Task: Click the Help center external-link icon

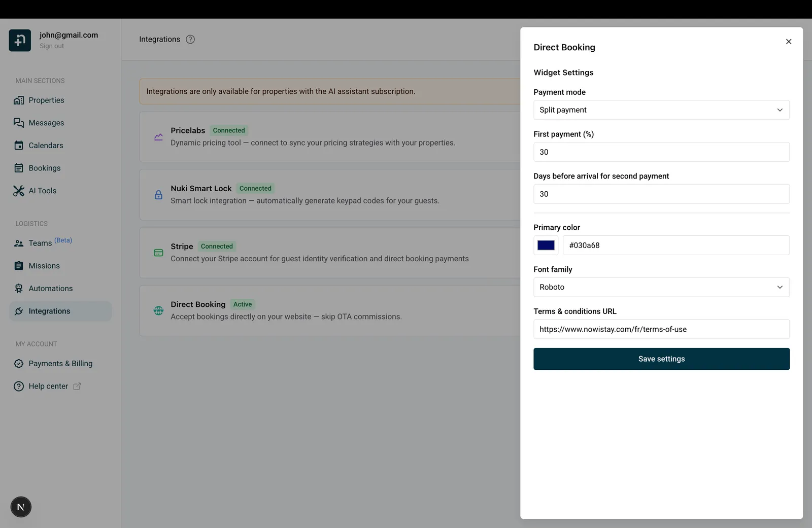Action: point(77,386)
